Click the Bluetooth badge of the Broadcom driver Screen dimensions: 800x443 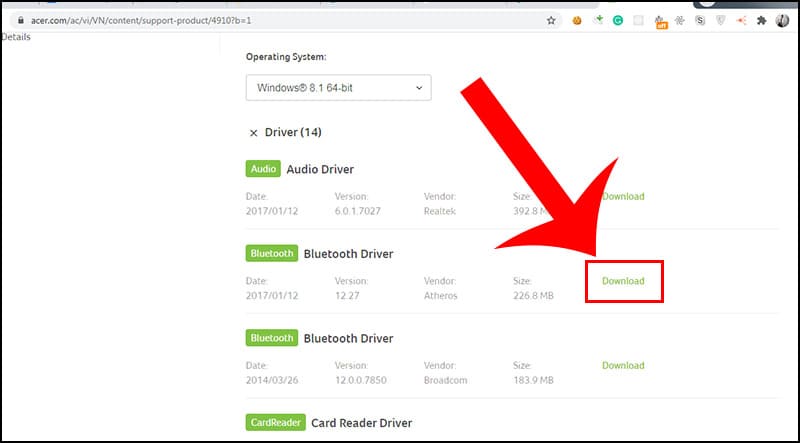tap(272, 338)
